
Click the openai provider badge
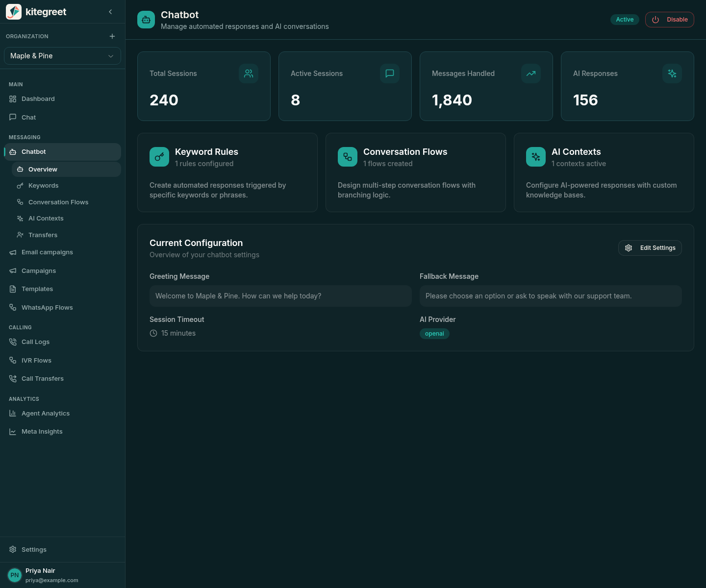pyautogui.click(x=434, y=334)
